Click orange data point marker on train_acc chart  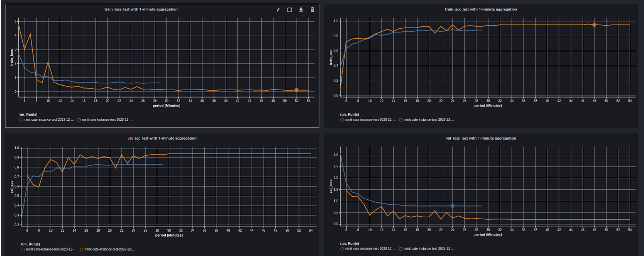594,25
